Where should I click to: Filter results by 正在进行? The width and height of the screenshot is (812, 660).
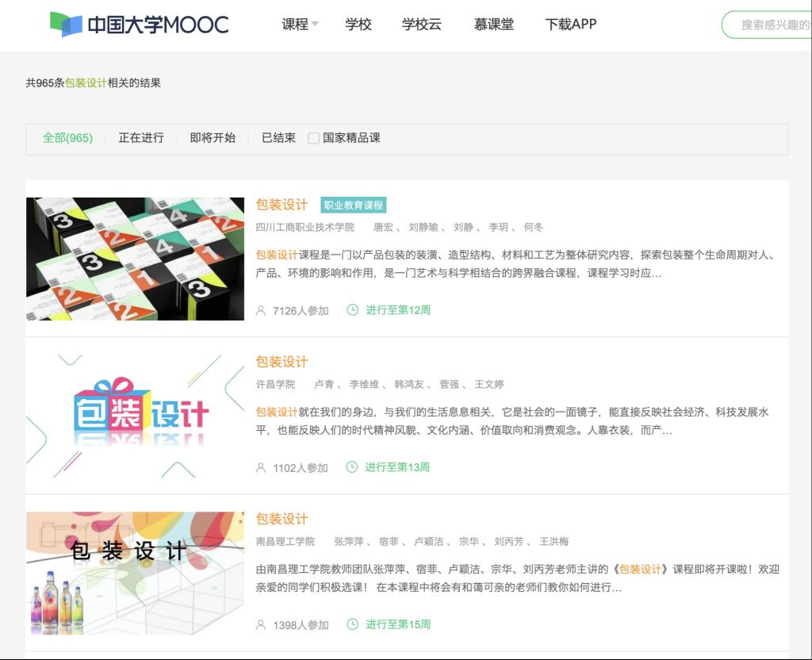[141, 138]
